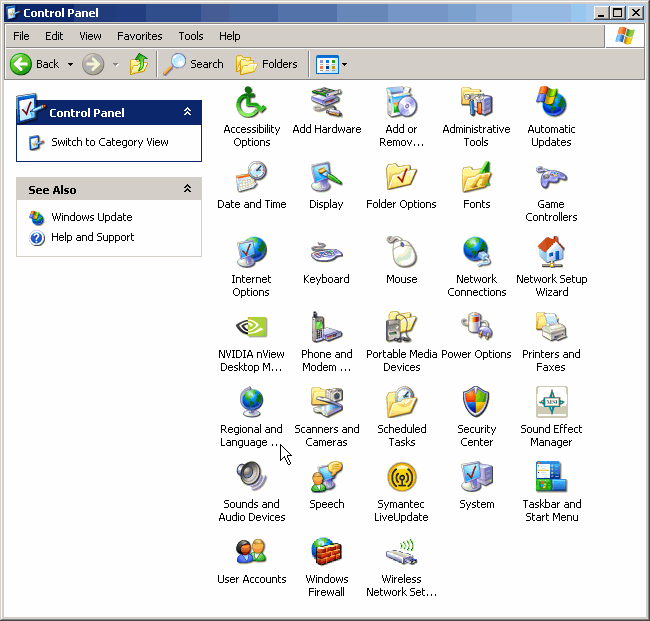Launch the Network Setup Wizard icon

(x=551, y=252)
